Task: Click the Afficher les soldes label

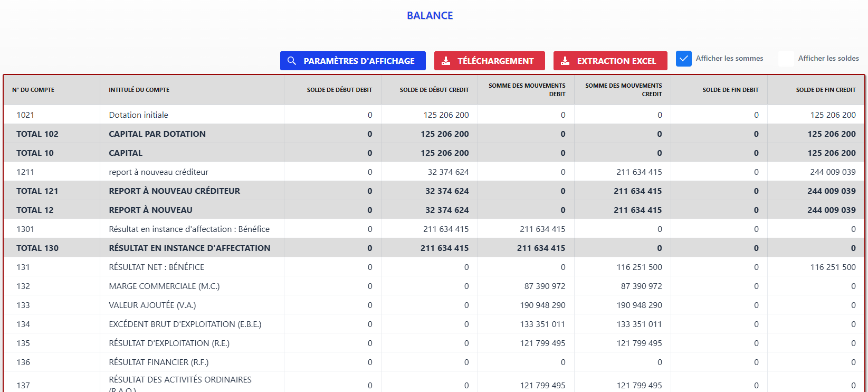Action: tap(828, 59)
